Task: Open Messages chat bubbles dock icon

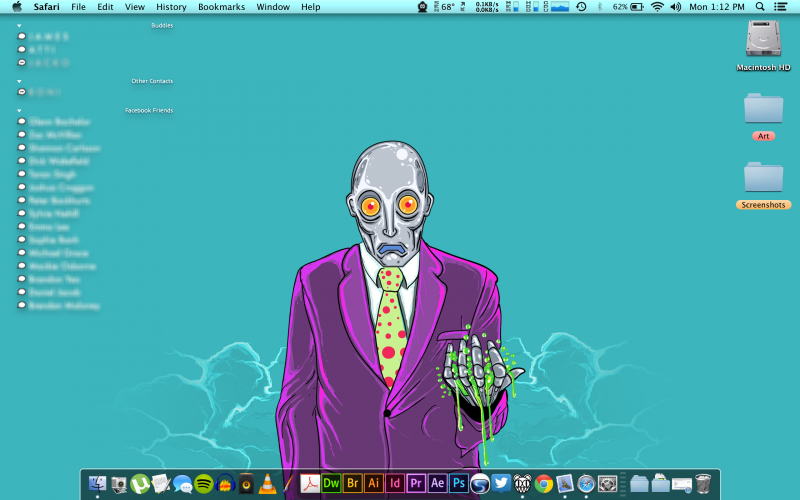Action: click(182, 484)
